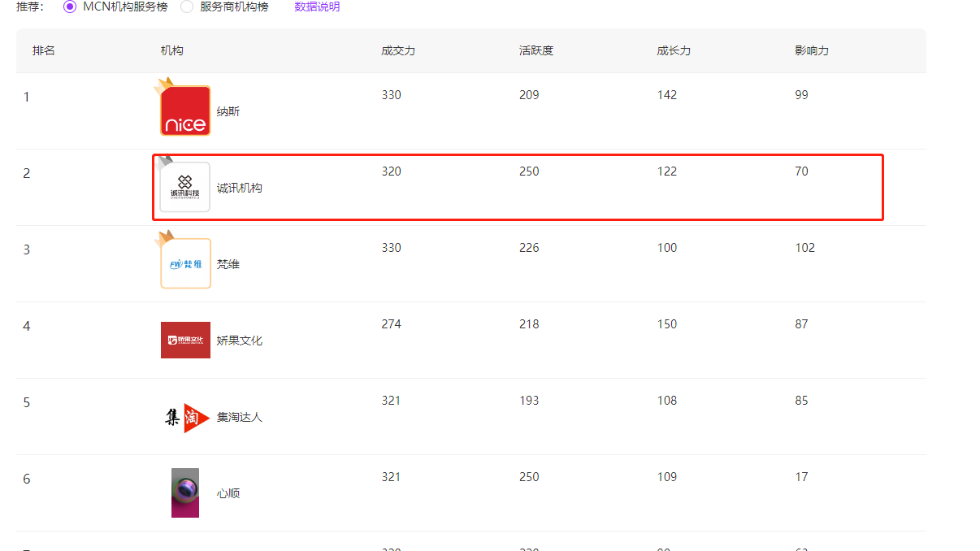Click rank number 6 in 心顺 row

pyautogui.click(x=27, y=479)
